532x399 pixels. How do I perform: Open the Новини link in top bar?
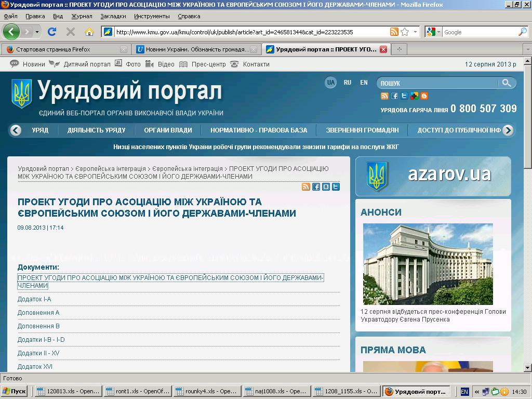(x=34, y=64)
